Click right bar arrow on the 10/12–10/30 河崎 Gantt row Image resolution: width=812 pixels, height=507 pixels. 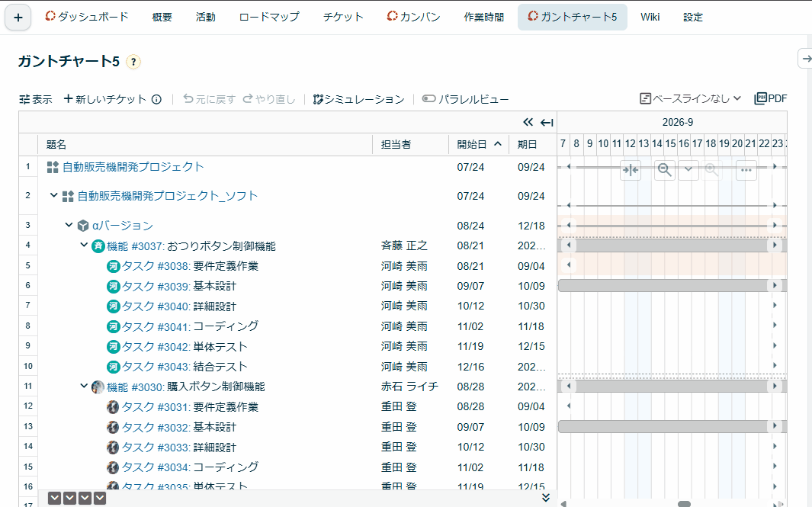click(x=775, y=305)
